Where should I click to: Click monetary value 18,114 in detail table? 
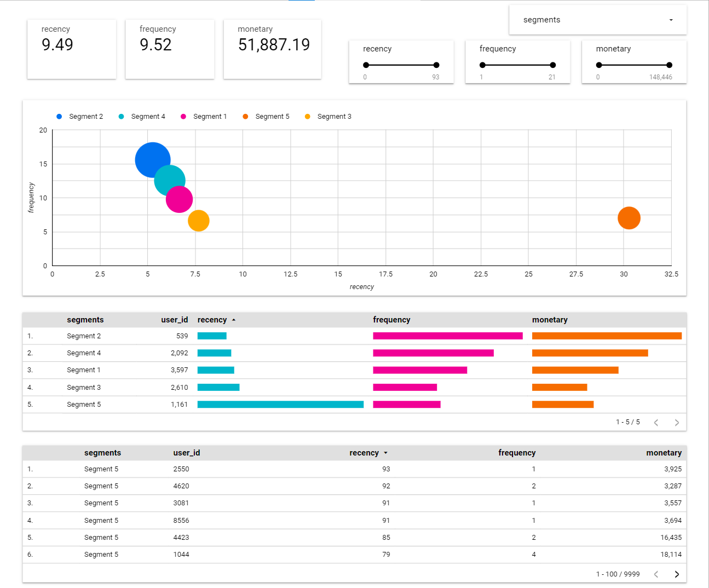click(671, 555)
